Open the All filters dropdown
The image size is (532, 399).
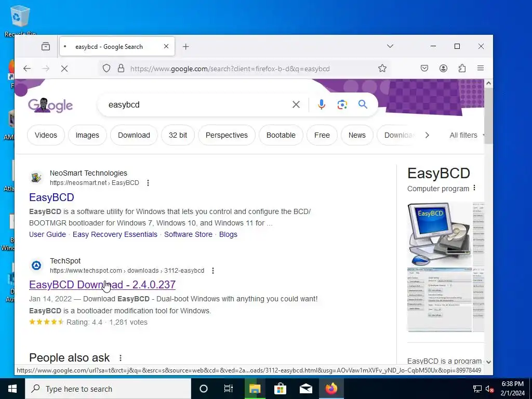467,135
